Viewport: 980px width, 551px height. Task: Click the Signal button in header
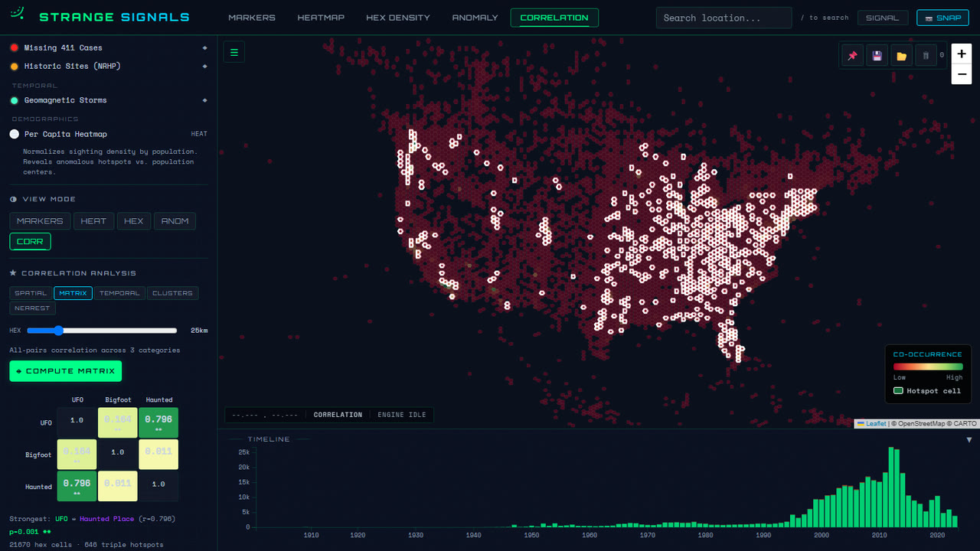882,18
